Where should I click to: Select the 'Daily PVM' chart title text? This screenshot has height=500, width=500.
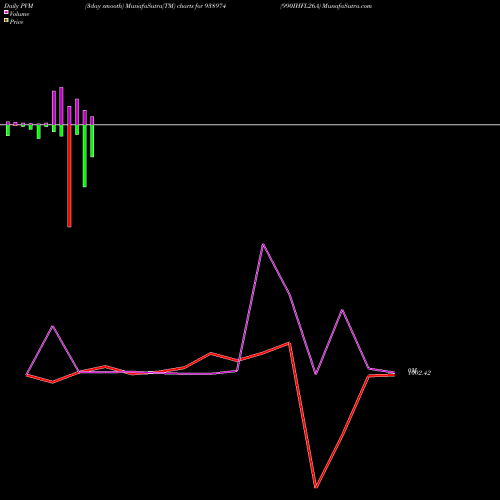[19, 6]
